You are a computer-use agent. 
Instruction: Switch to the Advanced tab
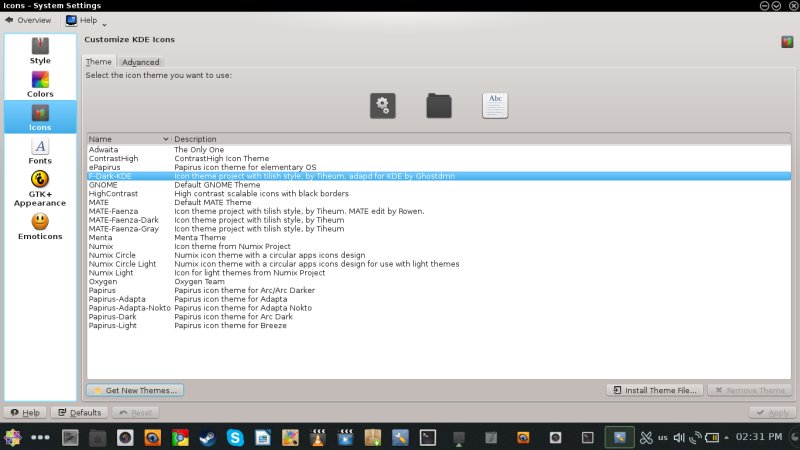click(140, 62)
